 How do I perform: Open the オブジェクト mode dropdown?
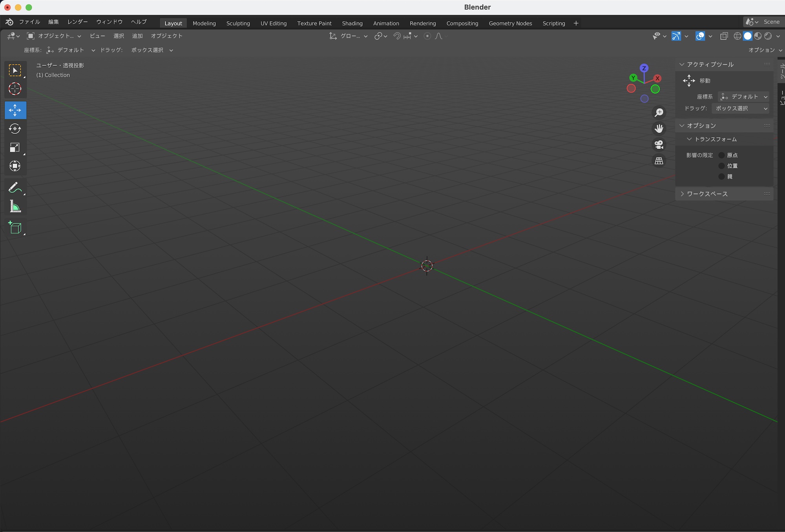[x=54, y=36]
